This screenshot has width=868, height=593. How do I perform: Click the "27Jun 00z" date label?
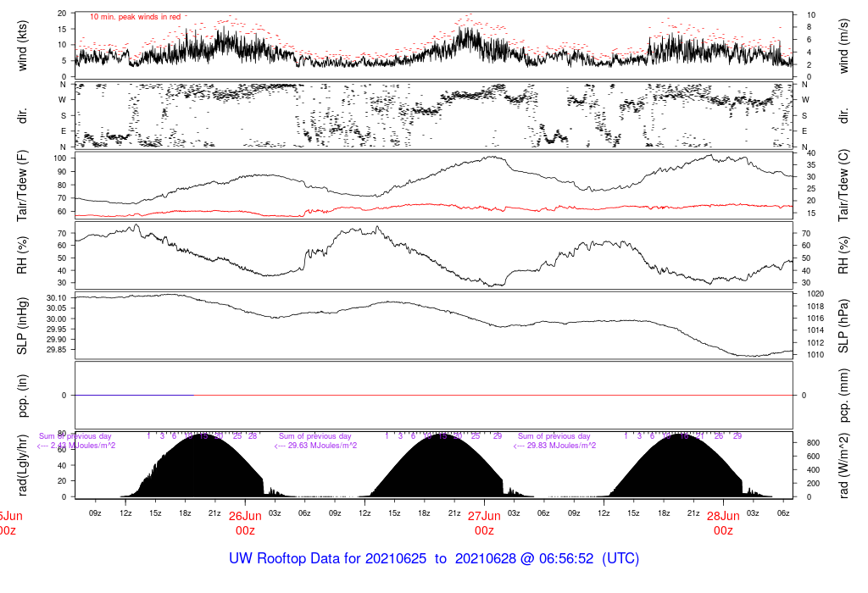click(484, 524)
